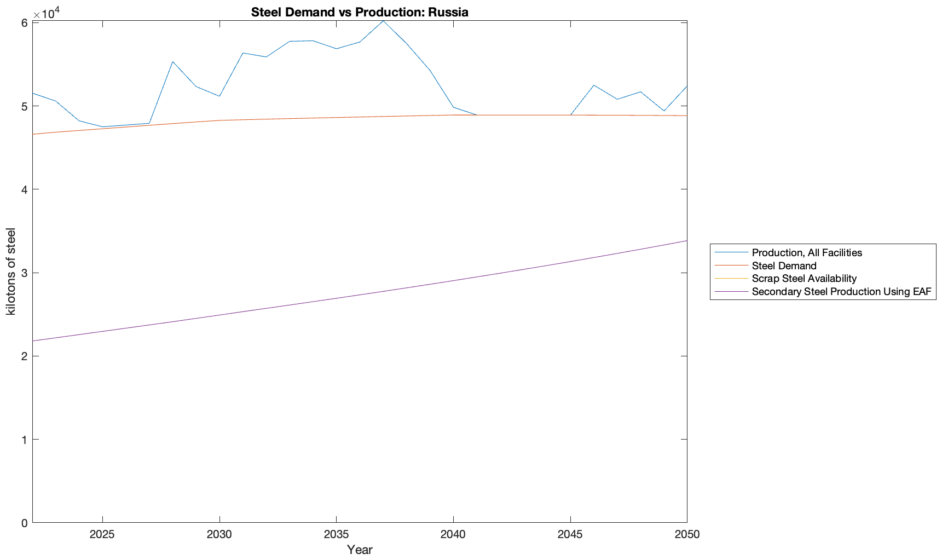Click the purple Secondary Steel legend line sample
942x560 pixels.
click(x=731, y=292)
